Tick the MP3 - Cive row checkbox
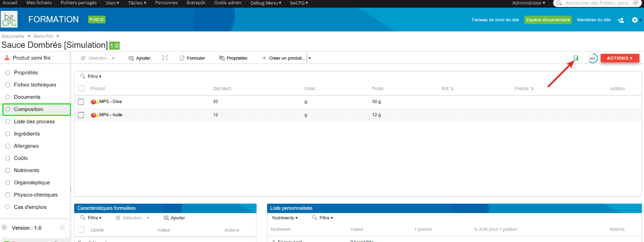Image resolution: width=644 pixels, height=242 pixels. (x=81, y=102)
